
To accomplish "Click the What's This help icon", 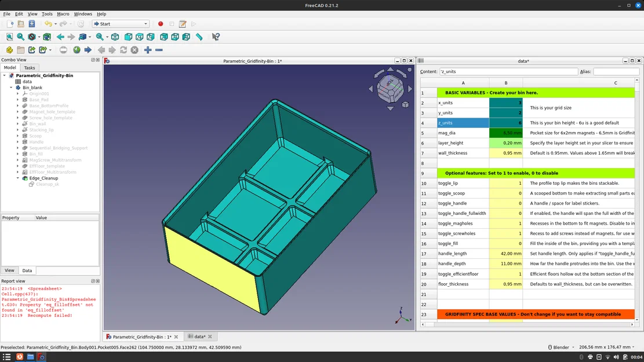I will pyautogui.click(x=216, y=36).
